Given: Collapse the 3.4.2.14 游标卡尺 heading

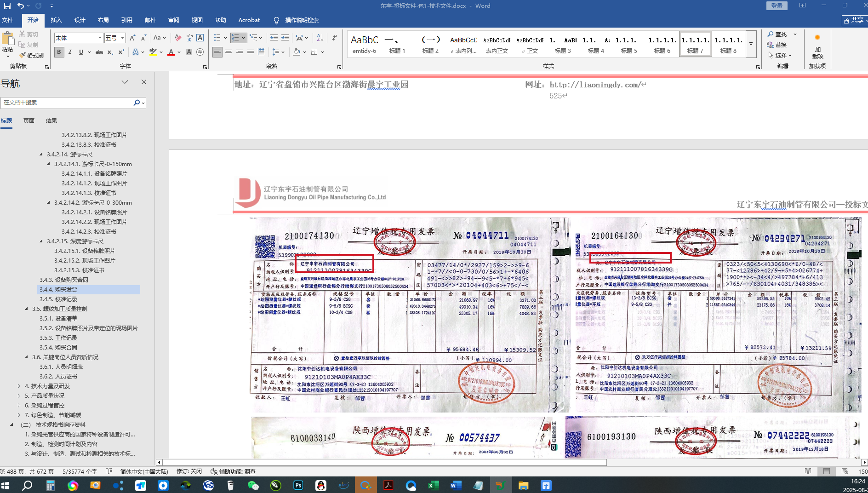Looking at the screenshot, I should tap(41, 155).
